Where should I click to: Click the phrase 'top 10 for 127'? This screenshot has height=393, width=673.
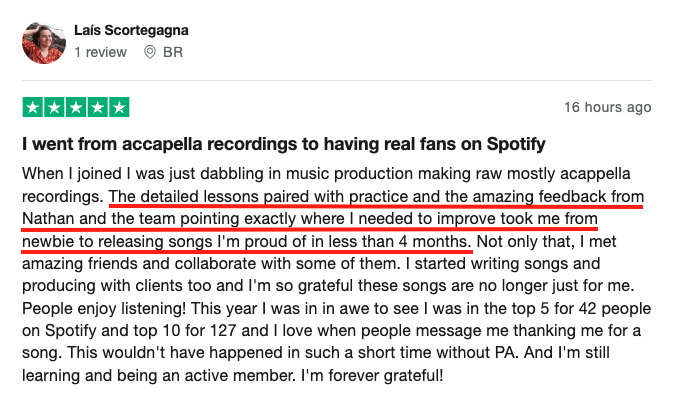click(185, 331)
